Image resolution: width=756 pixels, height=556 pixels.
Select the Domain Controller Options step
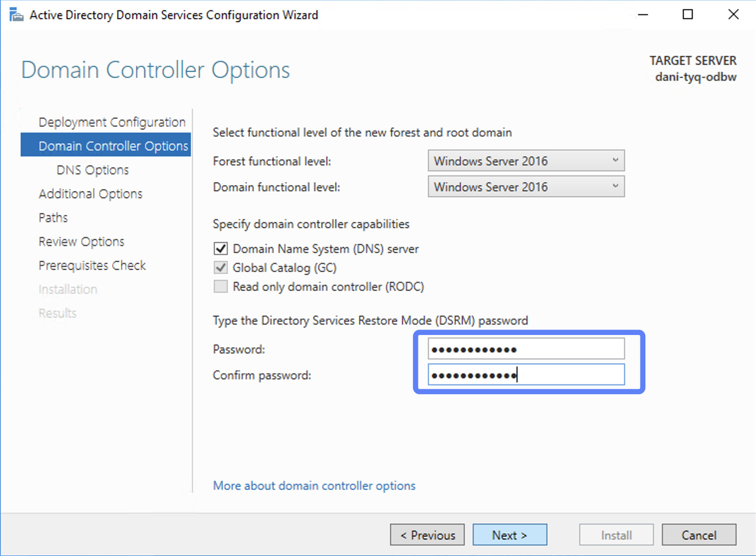tap(113, 145)
